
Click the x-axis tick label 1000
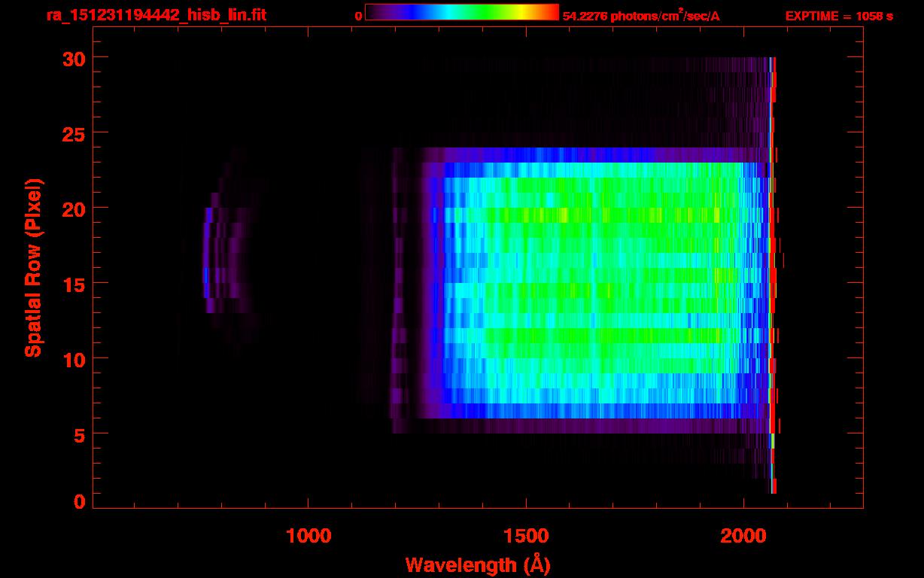pyautogui.click(x=309, y=536)
